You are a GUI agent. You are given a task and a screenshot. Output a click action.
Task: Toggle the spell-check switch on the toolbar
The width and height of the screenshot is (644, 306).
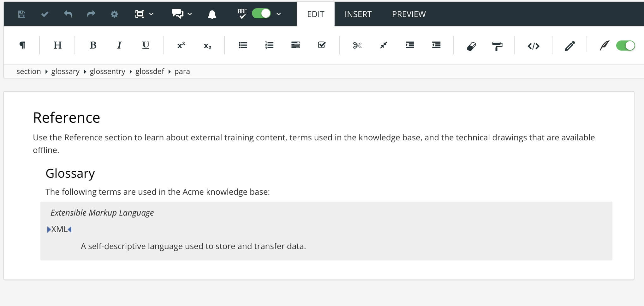pyautogui.click(x=261, y=14)
